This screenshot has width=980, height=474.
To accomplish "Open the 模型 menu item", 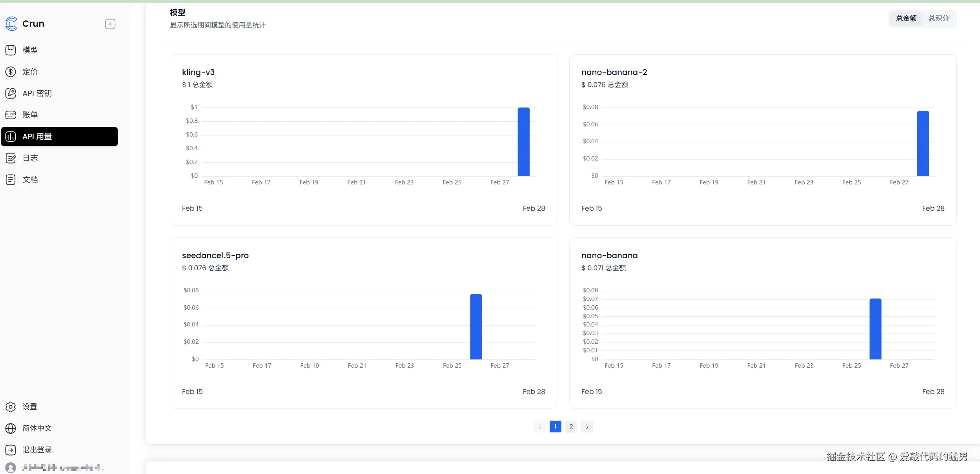I will (x=59, y=50).
